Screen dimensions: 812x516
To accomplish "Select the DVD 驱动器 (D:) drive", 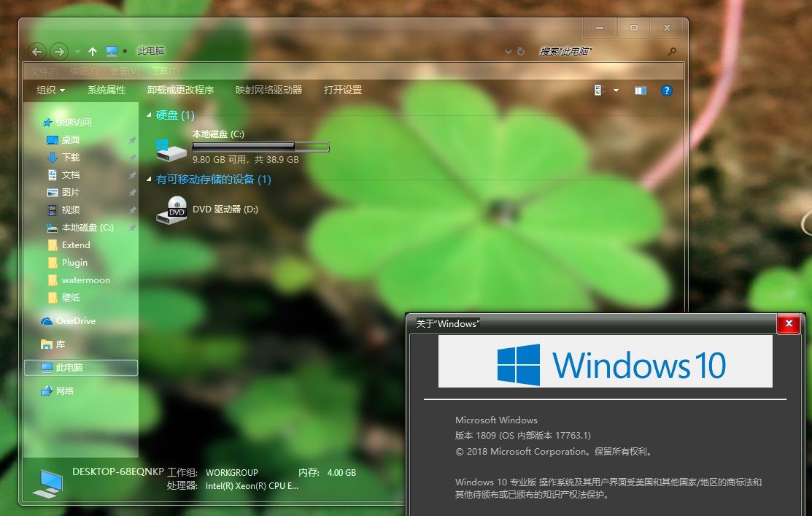I will click(x=207, y=209).
